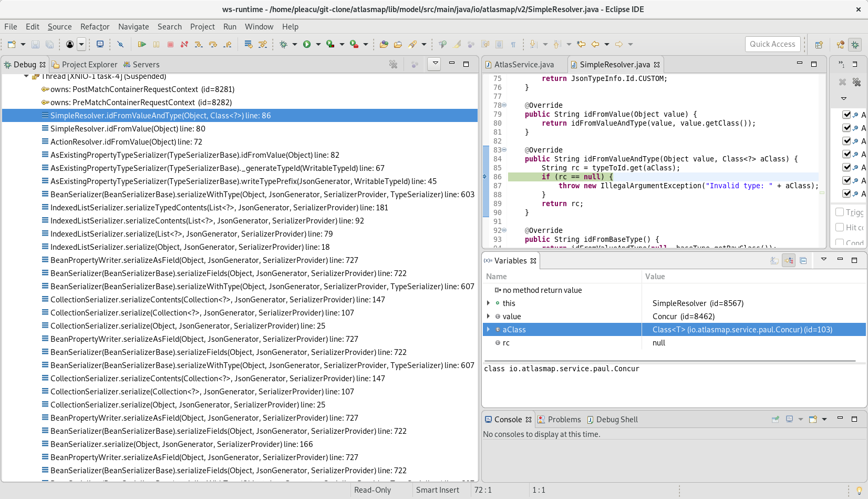Check the Conditional breakpoint checkbox
868x499 pixels.
(841, 242)
